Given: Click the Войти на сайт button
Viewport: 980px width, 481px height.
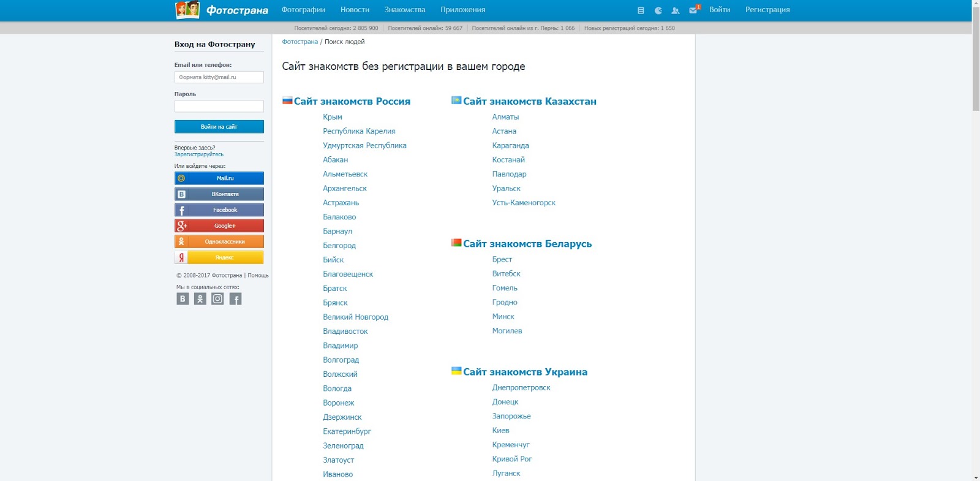Looking at the screenshot, I should tap(219, 126).
